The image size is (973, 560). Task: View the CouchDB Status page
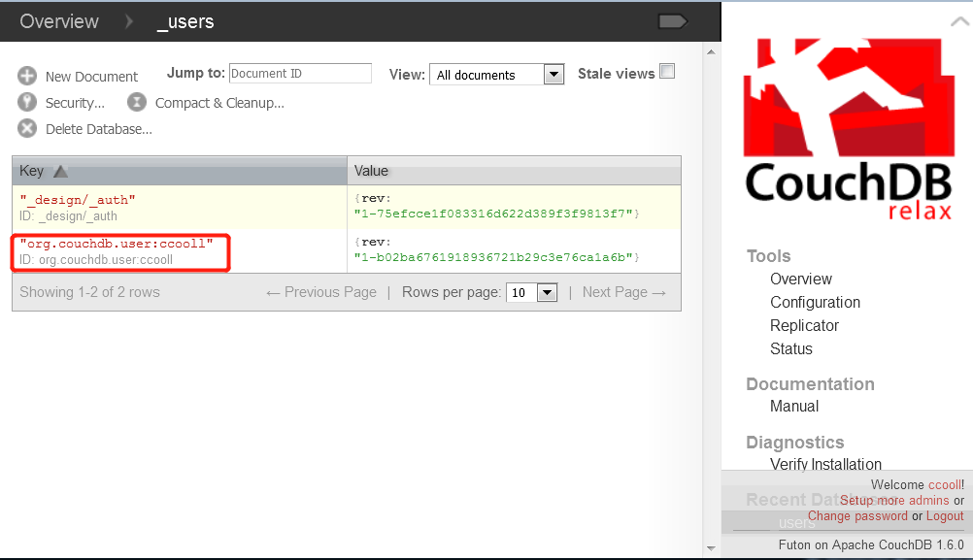792,348
